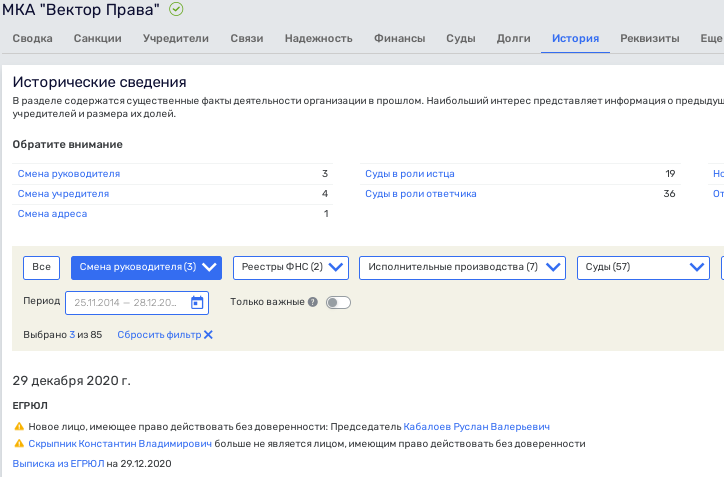
Task: Open the calendar icon in period field
Action: coord(197,302)
